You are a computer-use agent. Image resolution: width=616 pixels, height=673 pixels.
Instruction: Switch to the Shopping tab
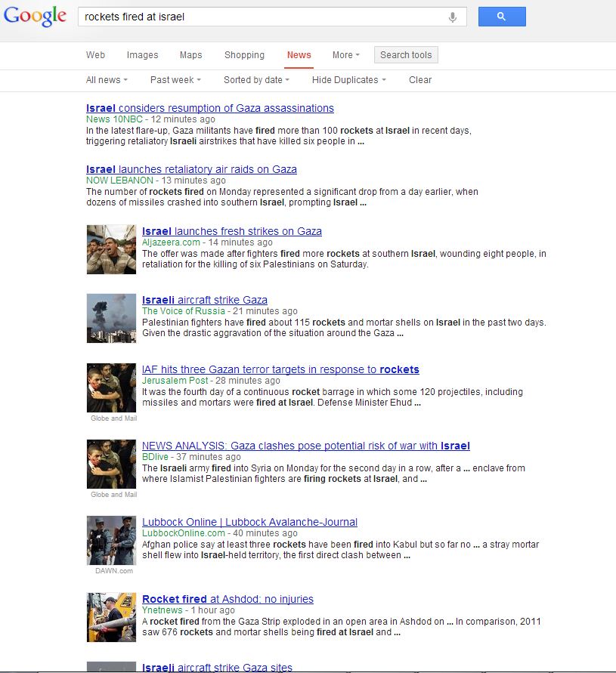(244, 55)
